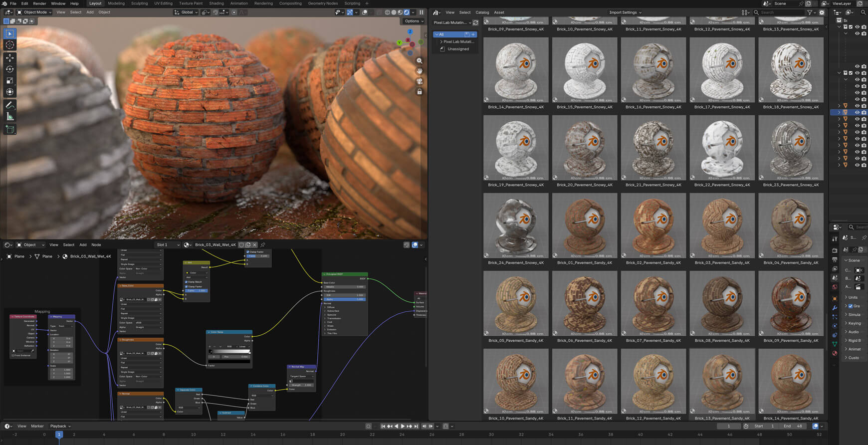Screen dimensions: 868x445
Task: Click the Brick_03_Wall_Wet_4K material name field
Action: click(x=216, y=245)
